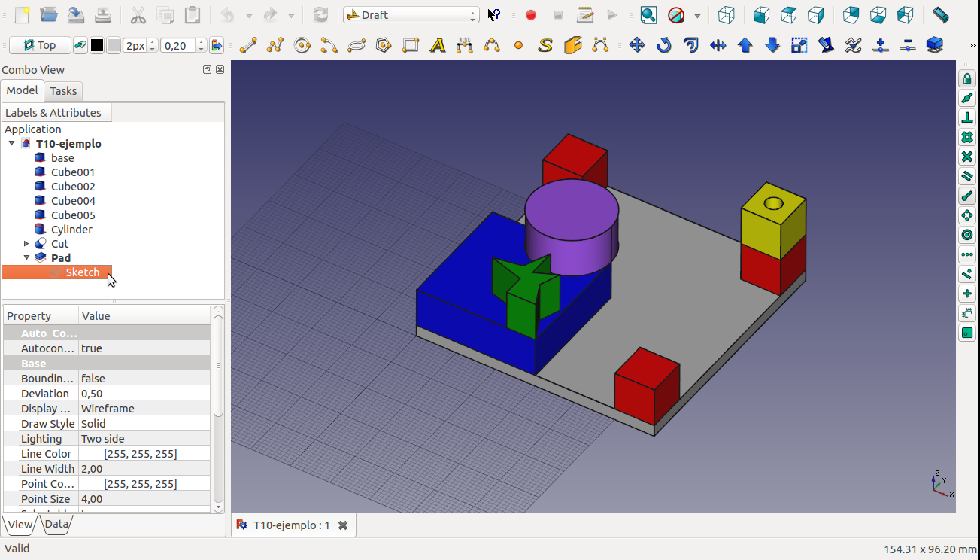Screen dimensions: 980x560
Task: Click the Draft Text tool
Action: (x=438, y=46)
